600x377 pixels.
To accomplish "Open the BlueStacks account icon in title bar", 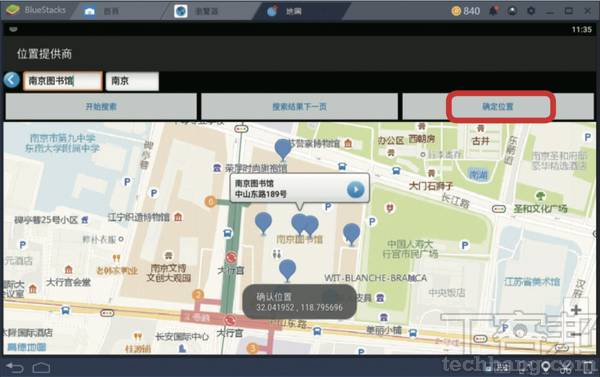I will click(x=512, y=11).
